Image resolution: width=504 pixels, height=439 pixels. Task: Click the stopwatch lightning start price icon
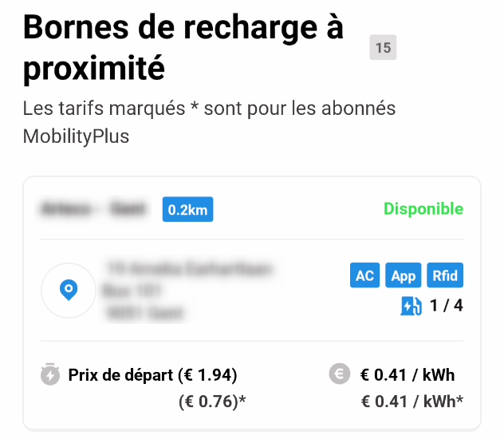50,374
